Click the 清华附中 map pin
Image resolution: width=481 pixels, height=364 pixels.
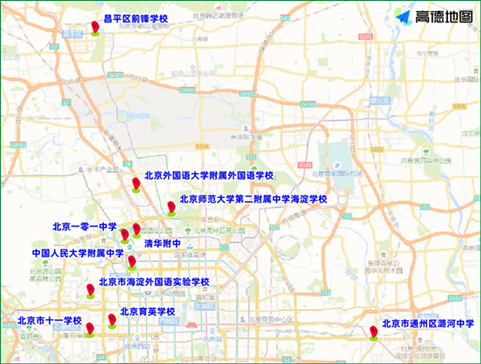136,231
